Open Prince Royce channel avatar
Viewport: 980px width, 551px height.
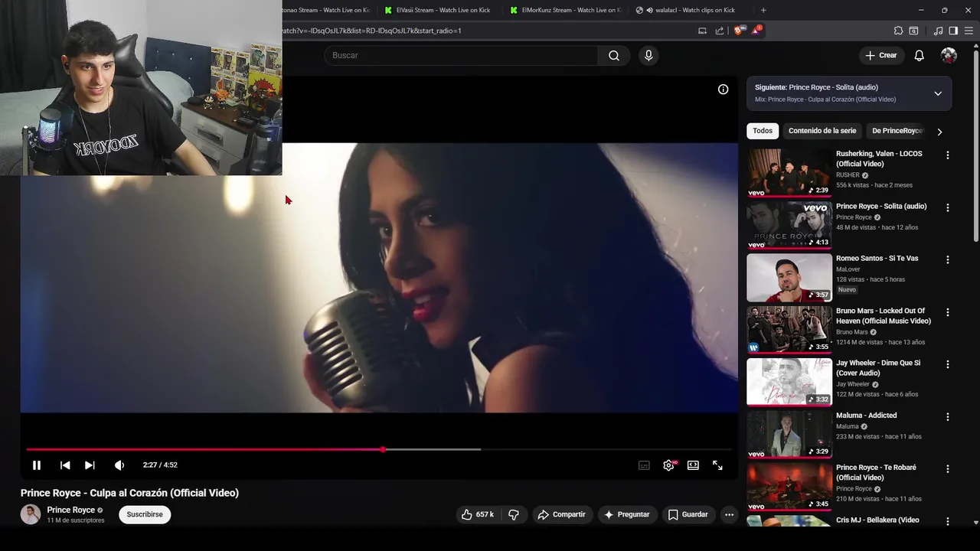coord(31,514)
